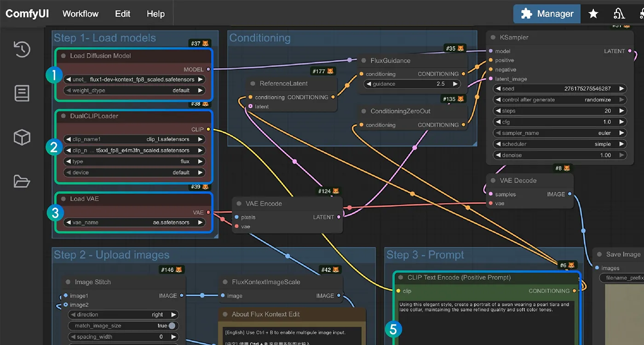
Task: Click the LATENT output socket of VAE Encode
Action: (339, 217)
